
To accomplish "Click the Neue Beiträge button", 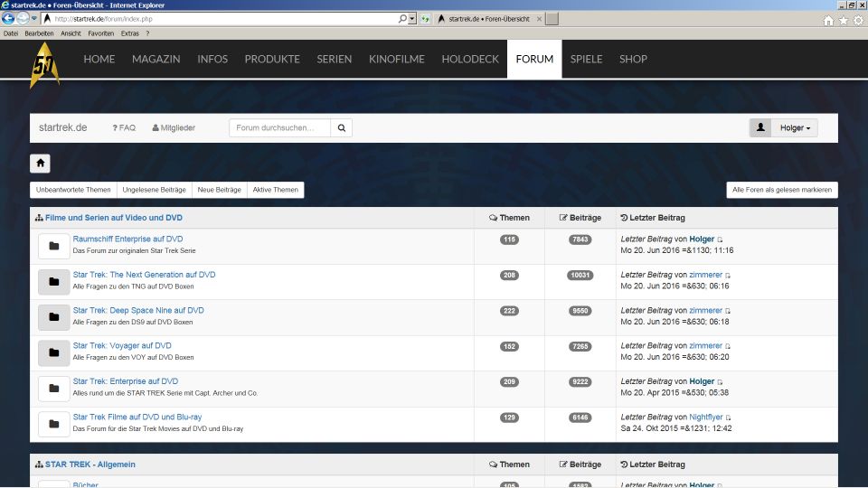I will pyautogui.click(x=219, y=190).
